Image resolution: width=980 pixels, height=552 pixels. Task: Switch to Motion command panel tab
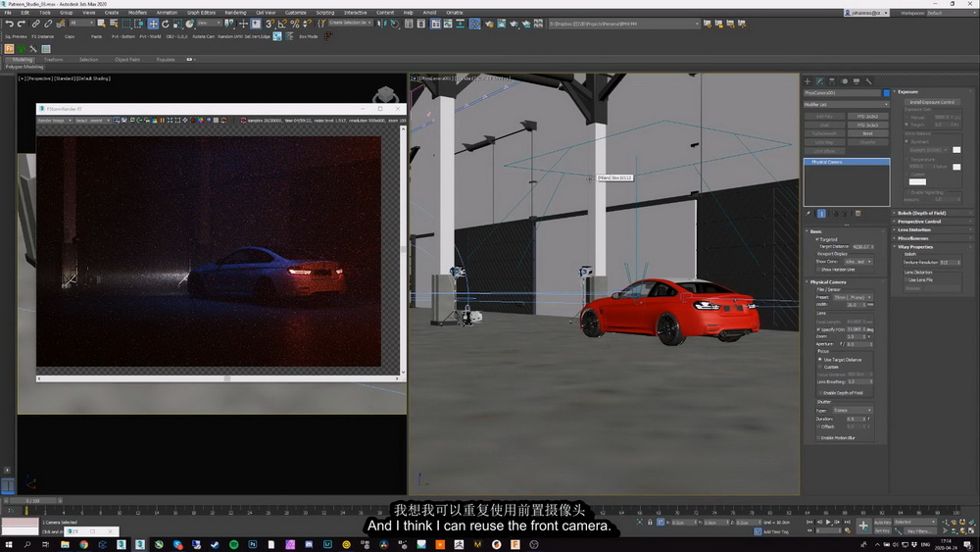click(x=845, y=81)
